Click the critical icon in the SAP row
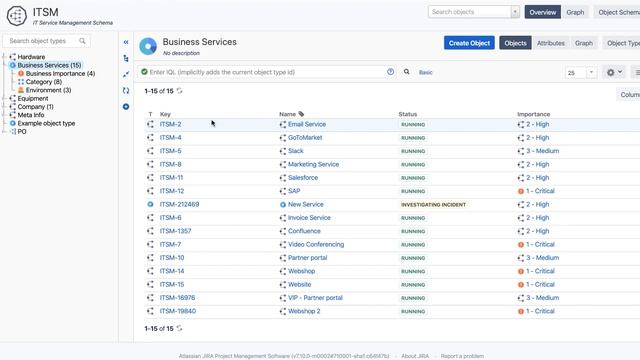640x360 pixels. click(x=521, y=191)
